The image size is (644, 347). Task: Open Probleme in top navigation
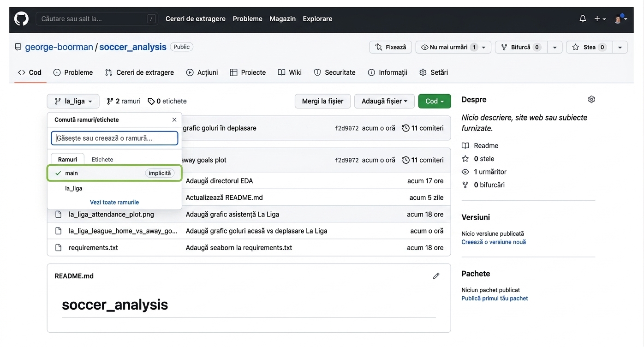(248, 19)
